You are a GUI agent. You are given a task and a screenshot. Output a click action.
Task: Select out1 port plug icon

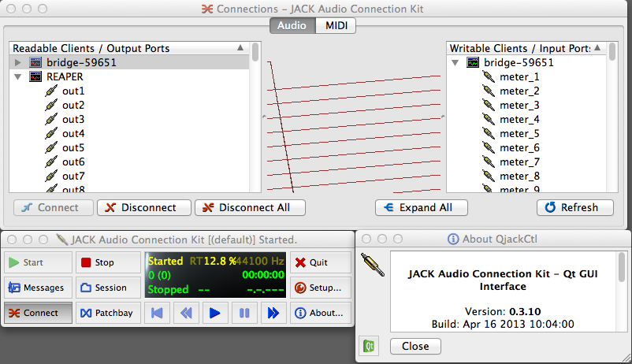coord(51,91)
